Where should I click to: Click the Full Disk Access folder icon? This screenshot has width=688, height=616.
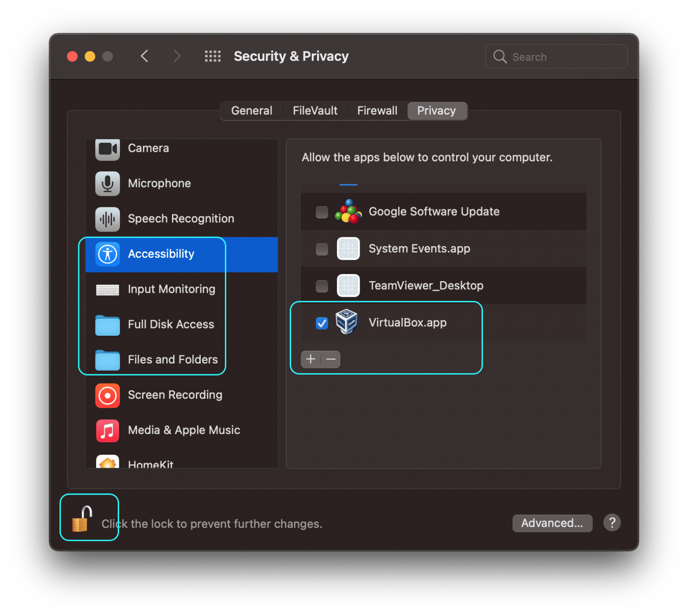107,325
